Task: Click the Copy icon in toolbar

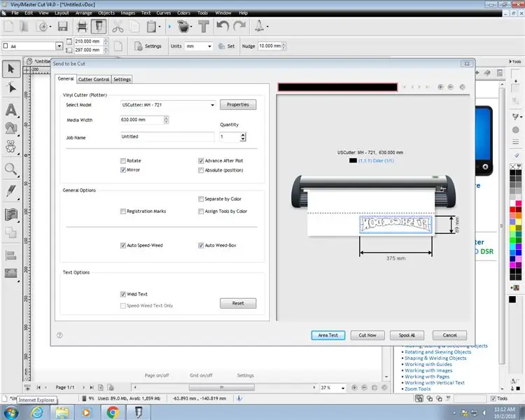Action: [x=134, y=27]
